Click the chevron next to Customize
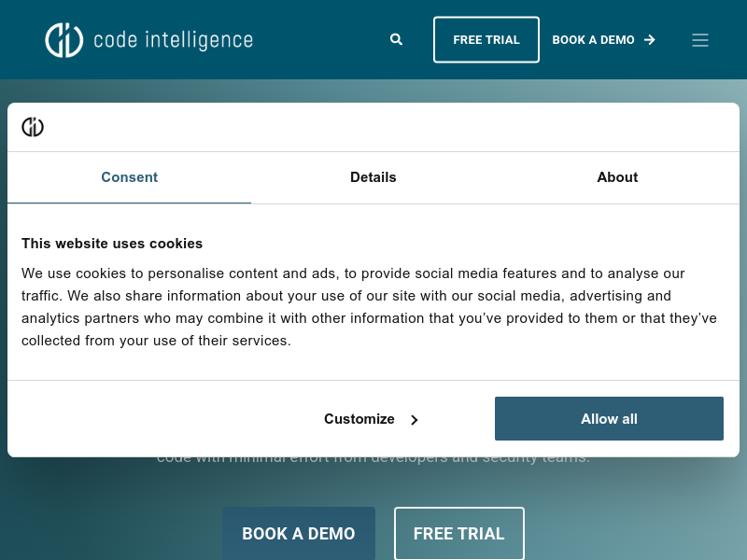Image resolution: width=747 pixels, height=560 pixels. coord(415,419)
